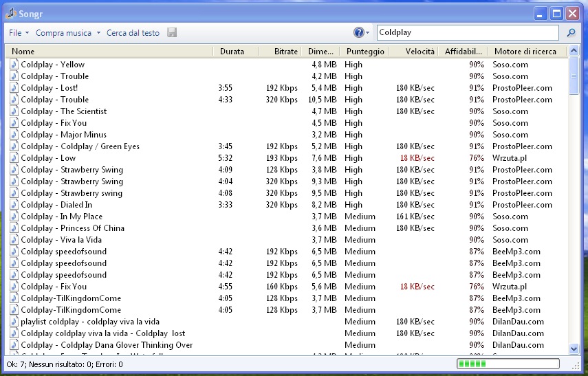The image size is (588, 376).
Task: Click music note icon beside Coldplay - Low
Action: point(14,158)
